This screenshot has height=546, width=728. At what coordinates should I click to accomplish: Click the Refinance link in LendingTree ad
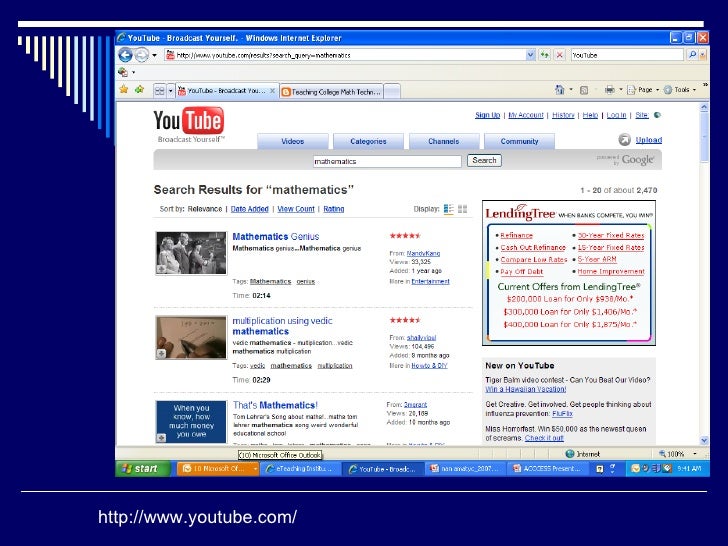click(x=516, y=235)
